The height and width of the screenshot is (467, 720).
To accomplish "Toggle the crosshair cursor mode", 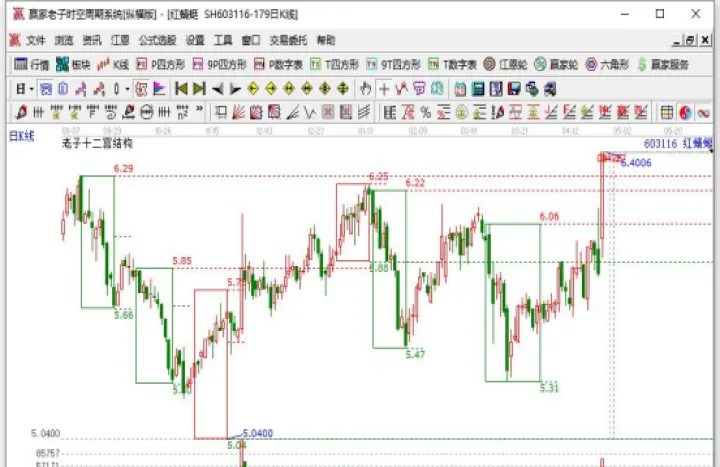I will tap(385, 88).
